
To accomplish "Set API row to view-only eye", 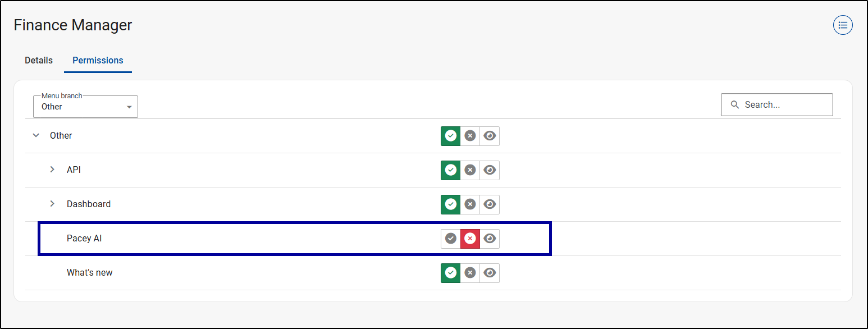I will [x=490, y=170].
